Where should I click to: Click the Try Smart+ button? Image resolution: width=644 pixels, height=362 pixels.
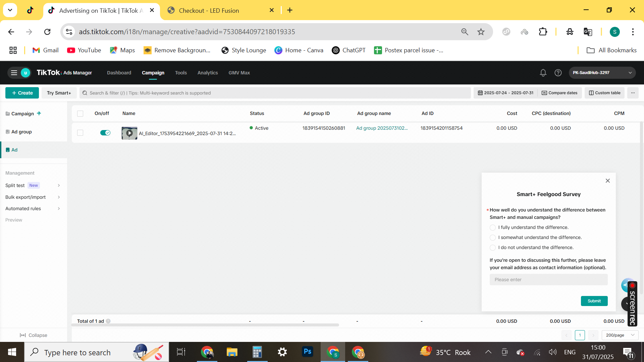coord(59,93)
